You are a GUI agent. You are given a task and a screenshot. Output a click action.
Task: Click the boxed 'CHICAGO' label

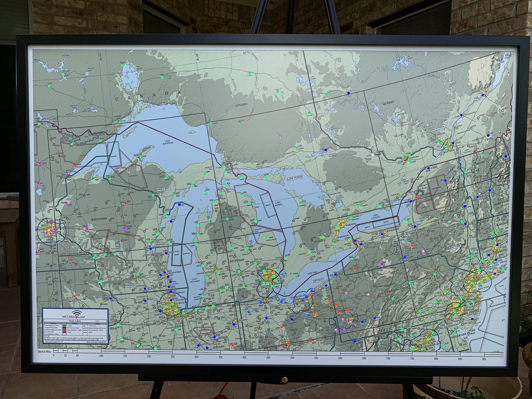pyautogui.click(x=130, y=285)
